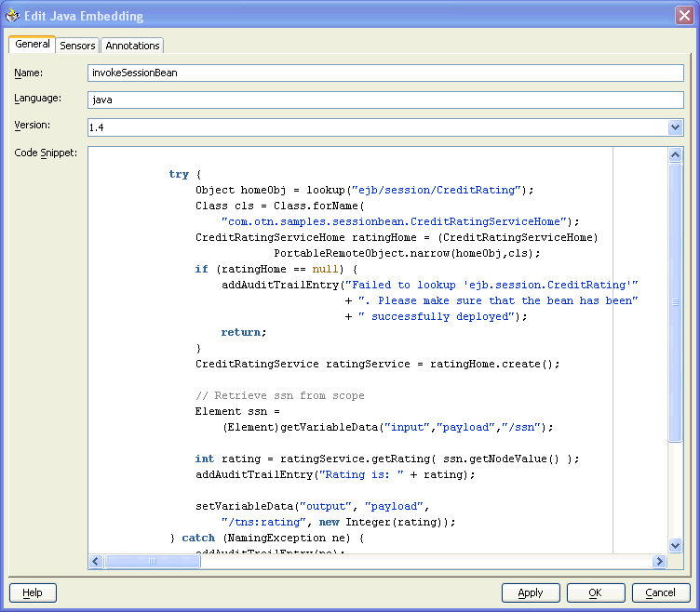Click 'Element ssn =' line
700x612 pixels.
[x=237, y=411]
